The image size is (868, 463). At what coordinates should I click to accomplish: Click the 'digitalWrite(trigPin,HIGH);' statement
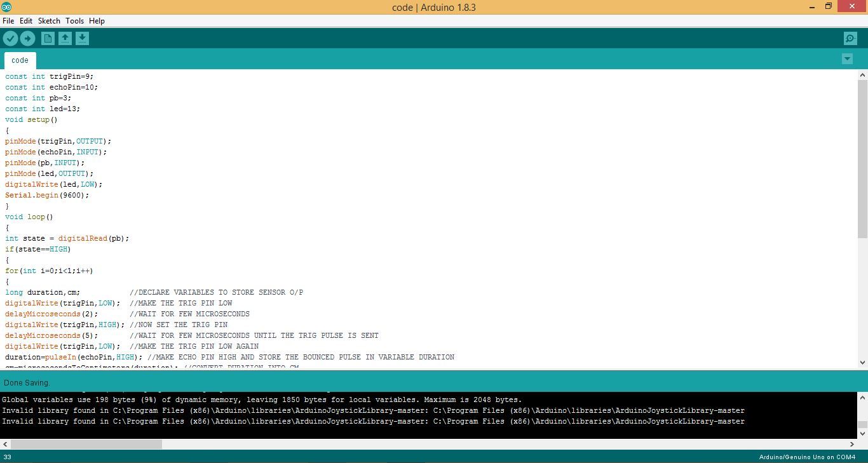[65, 325]
